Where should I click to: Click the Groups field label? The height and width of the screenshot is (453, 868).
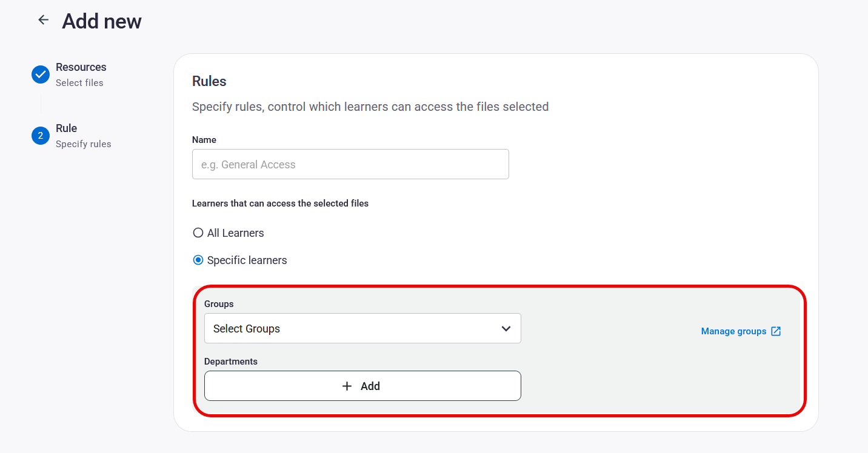pos(219,304)
